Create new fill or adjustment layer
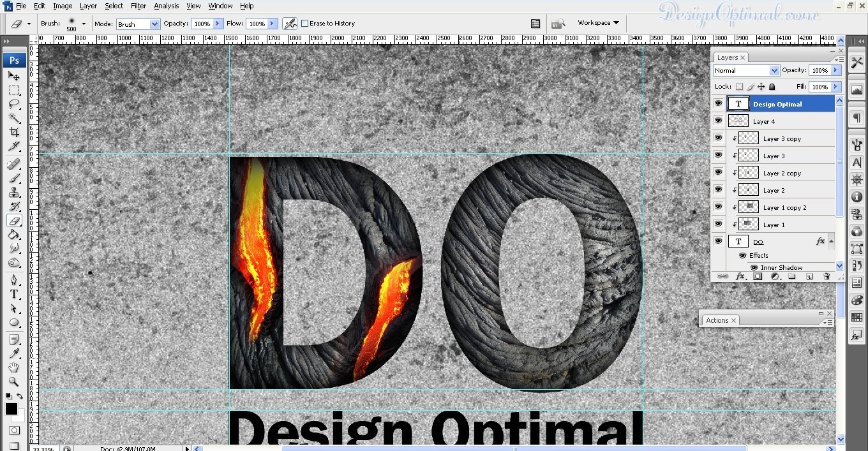This screenshot has height=451, width=868. pyautogui.click(x=775, y=276)
